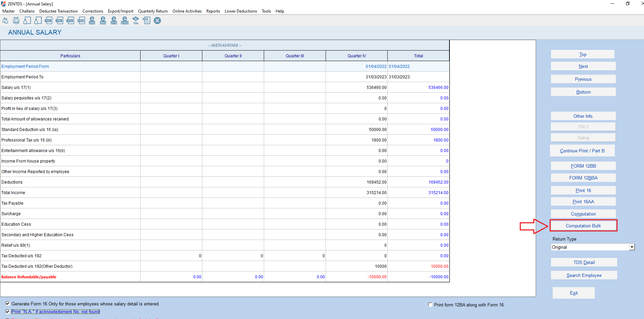Click the Top navigation button

[x=583, y=54]
